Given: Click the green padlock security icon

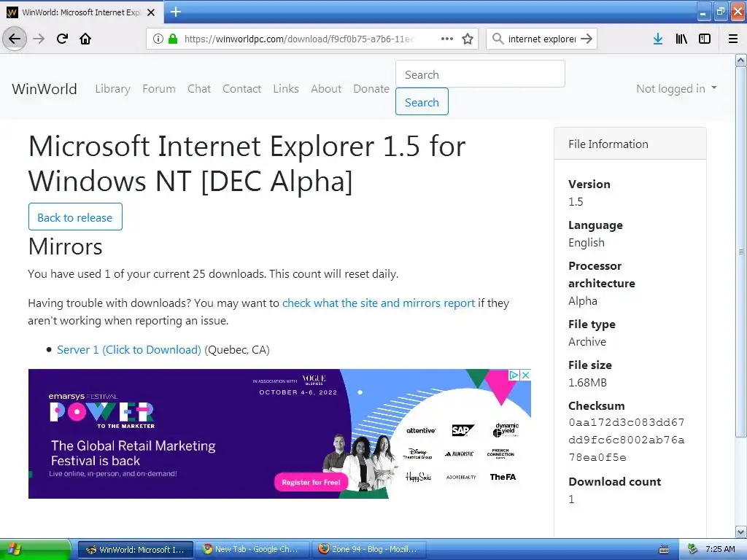Looking at the screenshot, I should pos(173,39).
